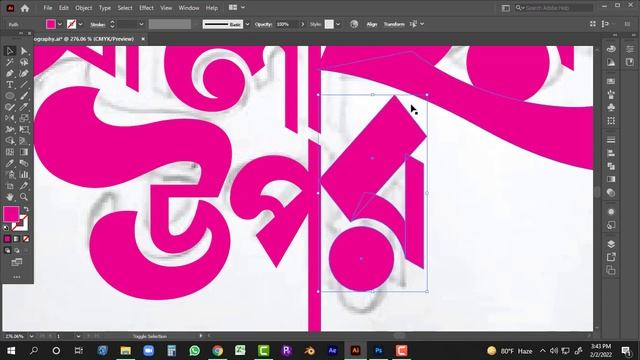
Task: Set paint mode to None
Action: (26, 239)
